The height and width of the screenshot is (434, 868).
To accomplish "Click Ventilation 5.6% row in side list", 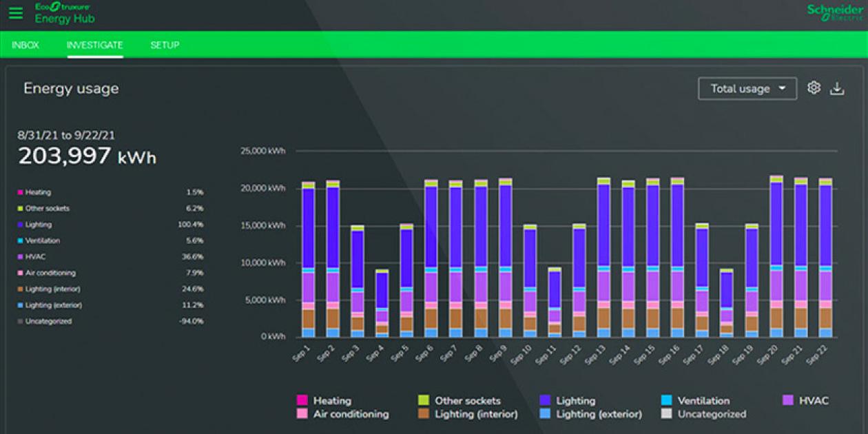I will (110, 240).
